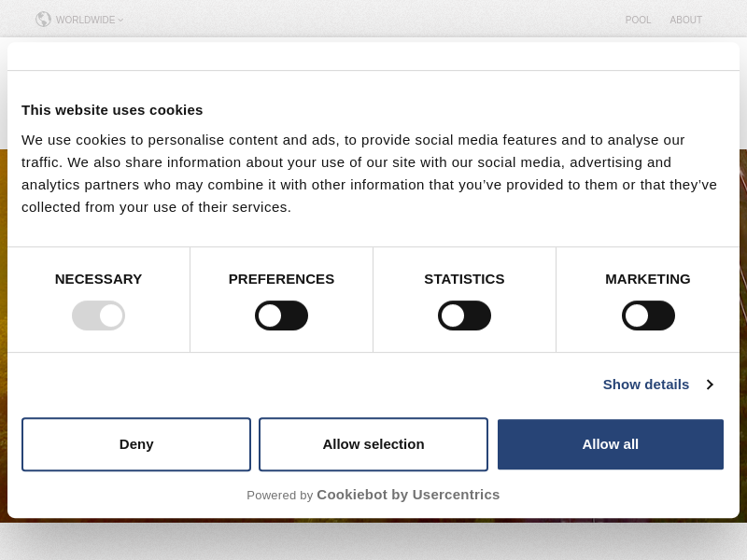Image resolution: width=747 pixels, height=560 pixels.
Task: Click the Allow selection button
Action: (373, 444)
